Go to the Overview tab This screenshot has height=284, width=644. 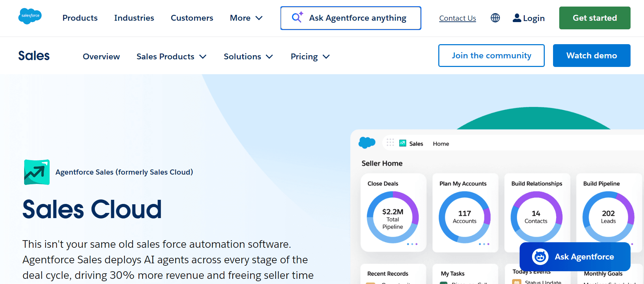click(x=101, y=57)
